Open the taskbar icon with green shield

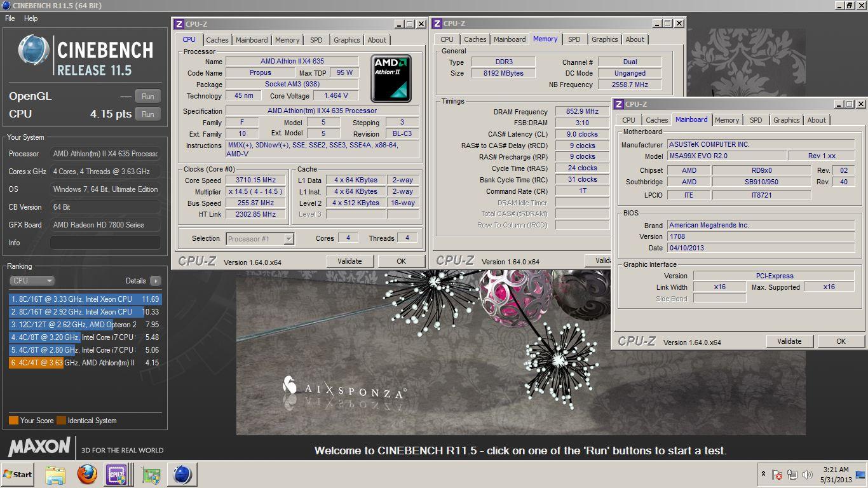pyautogui.click(x=151, y=475)
